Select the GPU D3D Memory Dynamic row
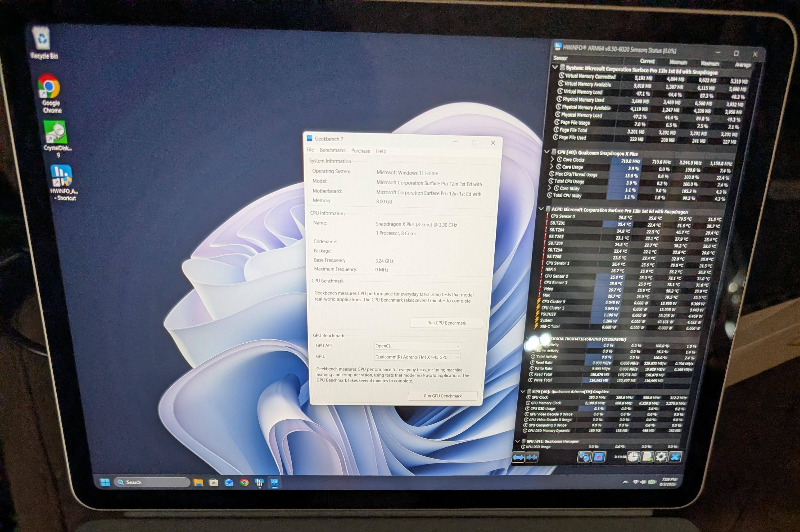This screenshot has height=532, width=800. 602,431
